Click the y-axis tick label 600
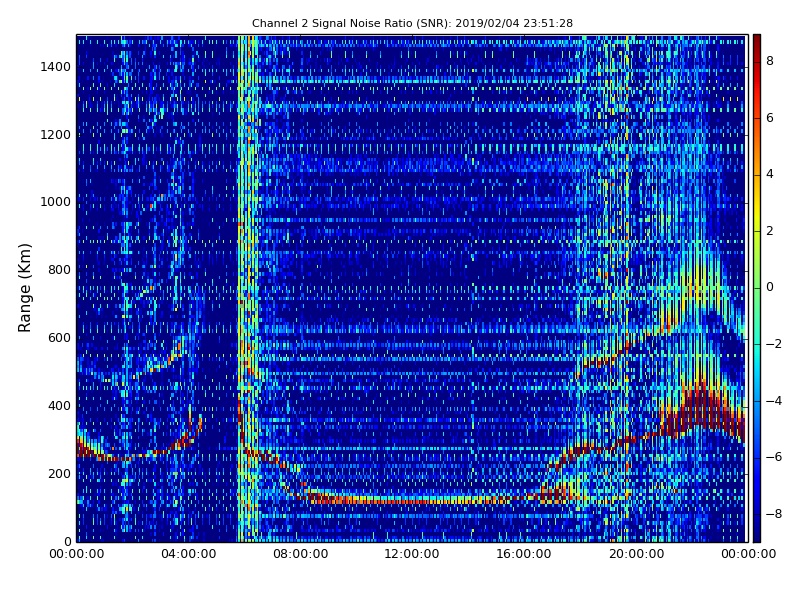 click(x=59, y=338)
